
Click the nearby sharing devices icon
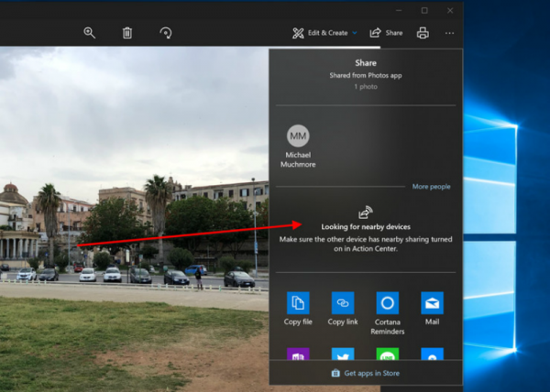365,212
